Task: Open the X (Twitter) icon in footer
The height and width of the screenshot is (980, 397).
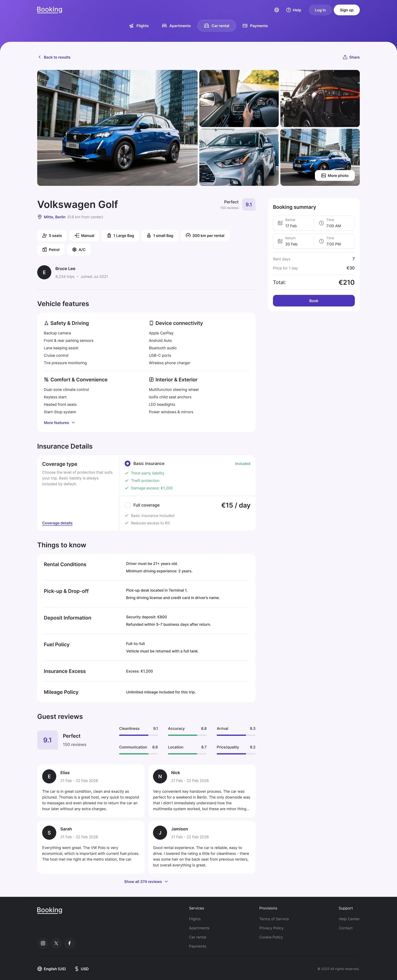Action: point(56,943)
